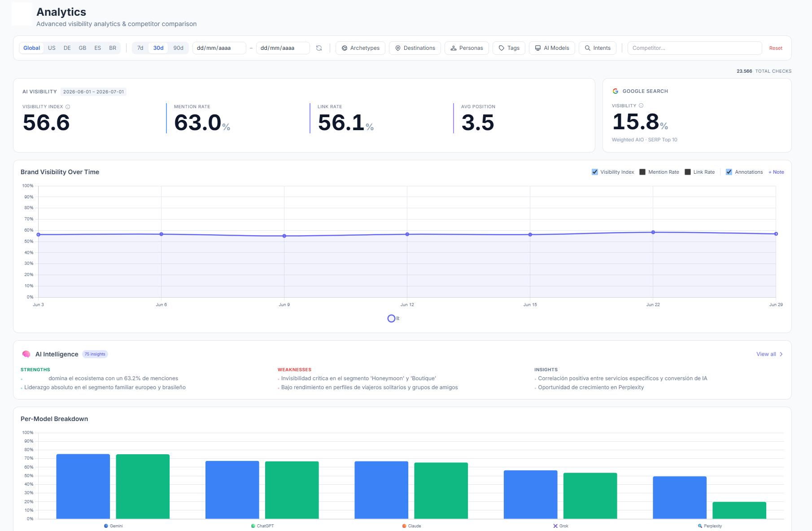The height and width of the screenshot is (531, 812).
Task: Open the View all insights link
Action: tap(769, 354)
